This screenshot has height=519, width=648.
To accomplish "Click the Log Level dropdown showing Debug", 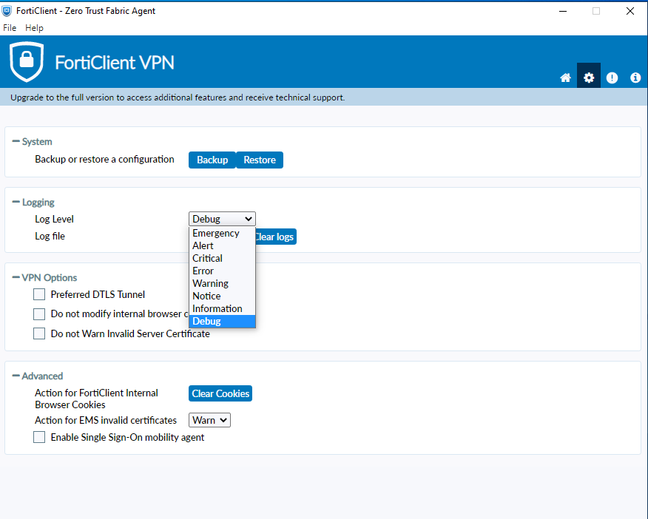I will point(222,219).
